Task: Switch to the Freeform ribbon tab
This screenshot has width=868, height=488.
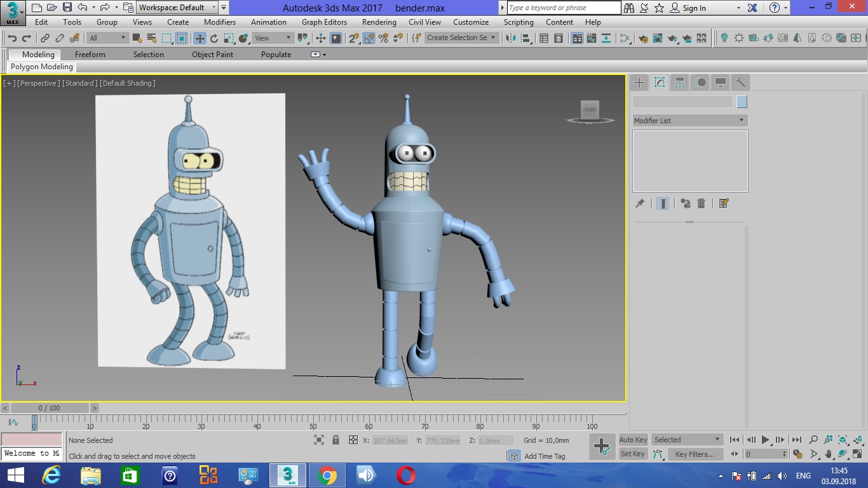Action: coord(90,55)
